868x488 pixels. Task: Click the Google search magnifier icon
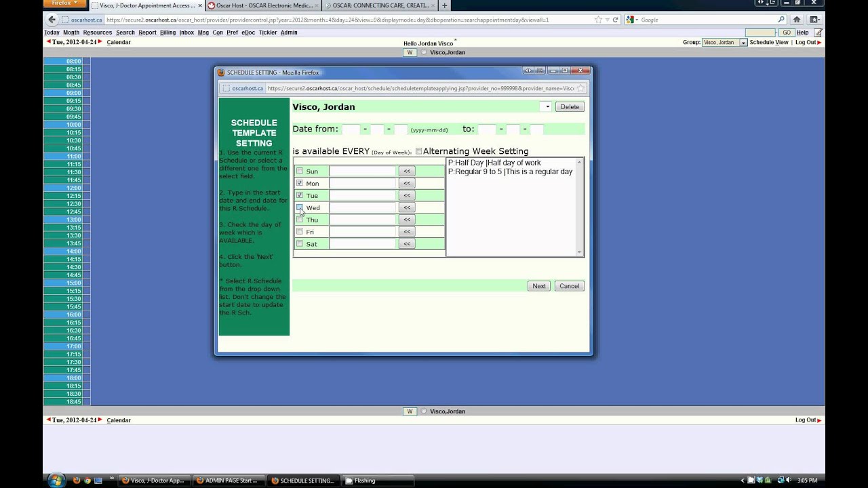pos(781,20)
